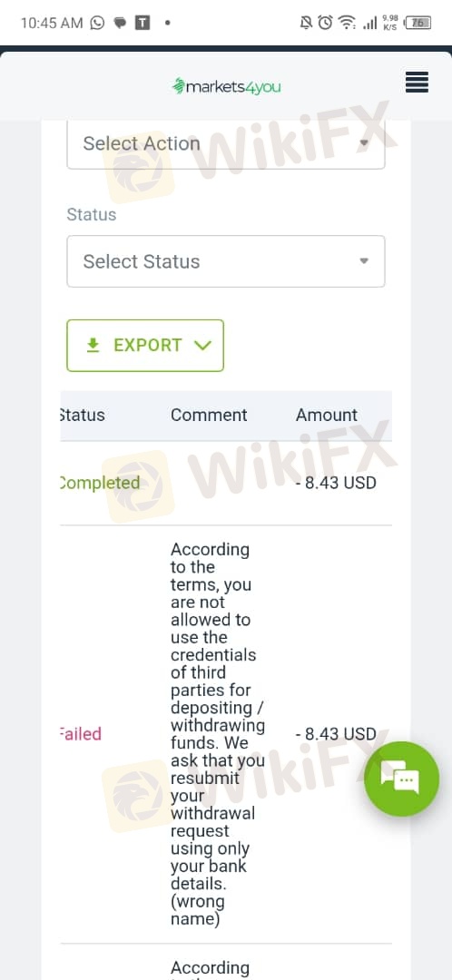Click the EXPORT button
Viewport: 452px width, 980px height.
(145, 345)
